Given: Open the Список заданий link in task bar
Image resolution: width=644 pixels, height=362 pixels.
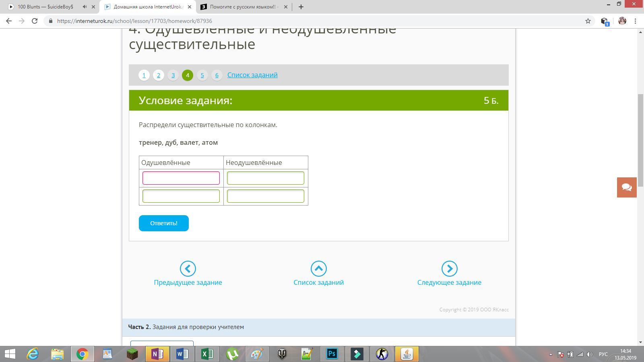Looking at the screenshot, I should (252, 75).
